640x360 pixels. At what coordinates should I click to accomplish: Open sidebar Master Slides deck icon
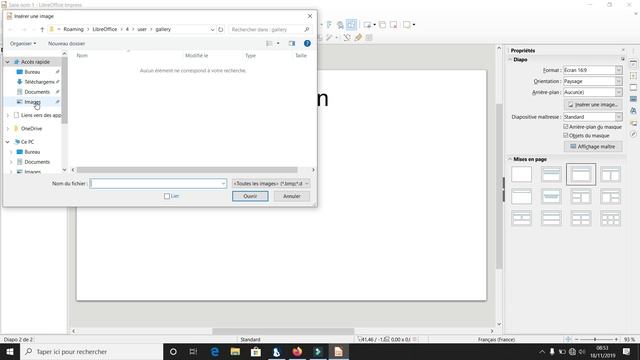(x=633, y=99)
